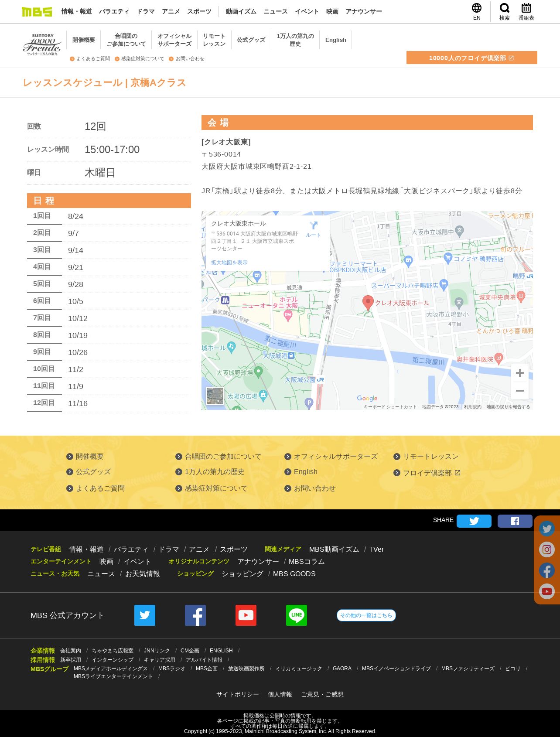
Task: Click 利用規約 on the map footer
Action: point(473,407)
